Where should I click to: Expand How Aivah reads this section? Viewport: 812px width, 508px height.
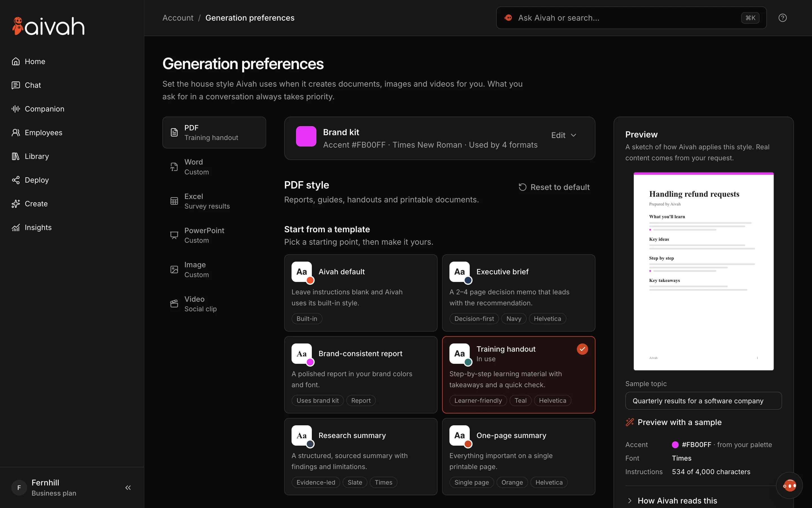coord(672,501)
